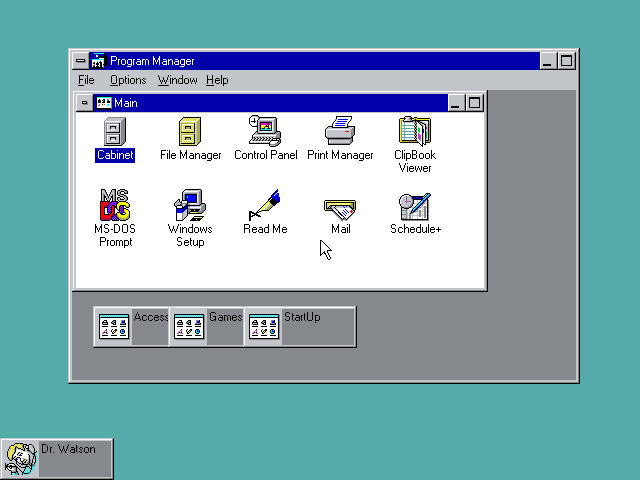
Task: Click the "File Manager" label
Action: pyautogui.click(x=191, y=155)
